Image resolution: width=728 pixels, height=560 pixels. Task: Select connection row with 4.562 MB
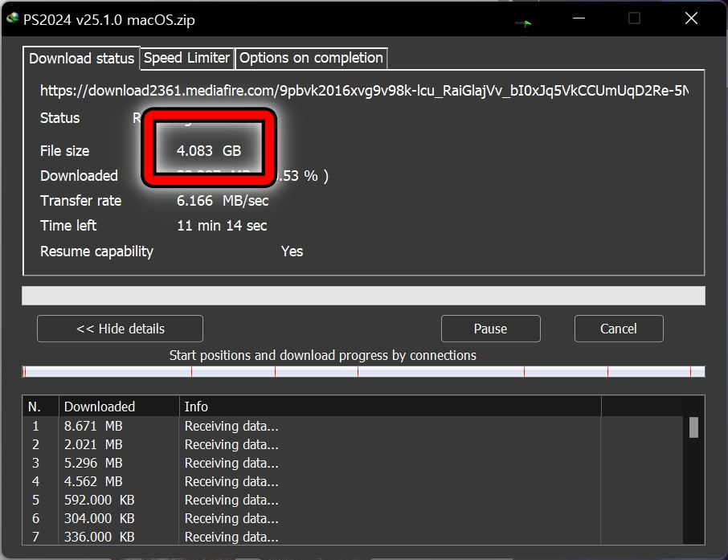(x=353, y=481)
